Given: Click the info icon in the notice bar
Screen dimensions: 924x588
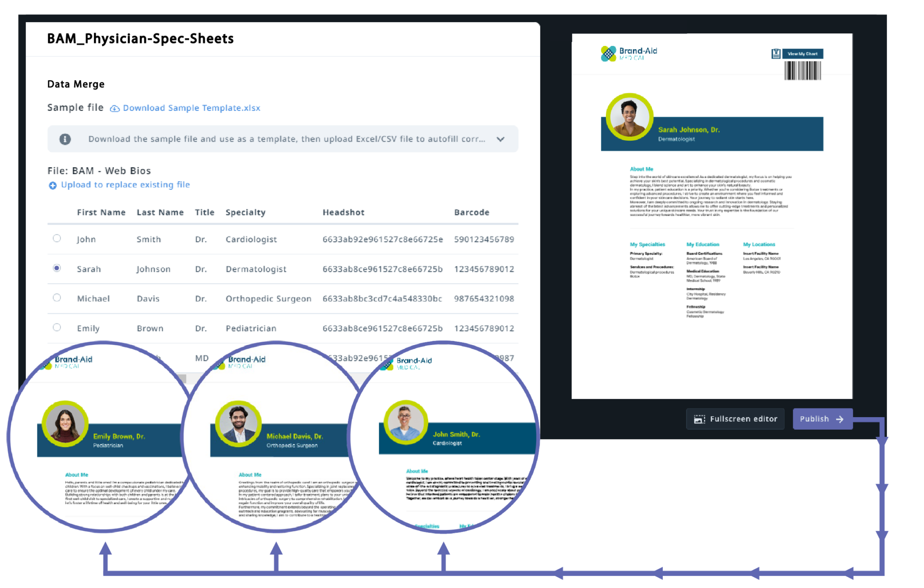Looking at the screenshot, I should tap(65, 139).
